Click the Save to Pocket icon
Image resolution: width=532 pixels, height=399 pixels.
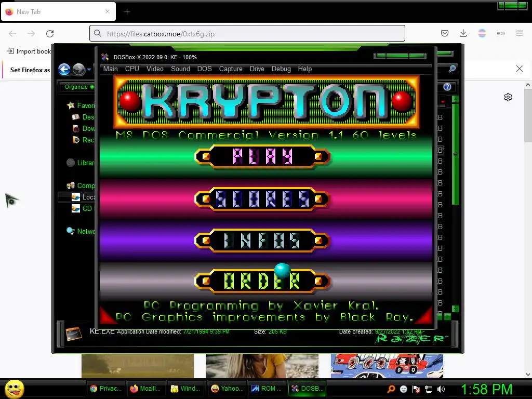tap(445, 33)
